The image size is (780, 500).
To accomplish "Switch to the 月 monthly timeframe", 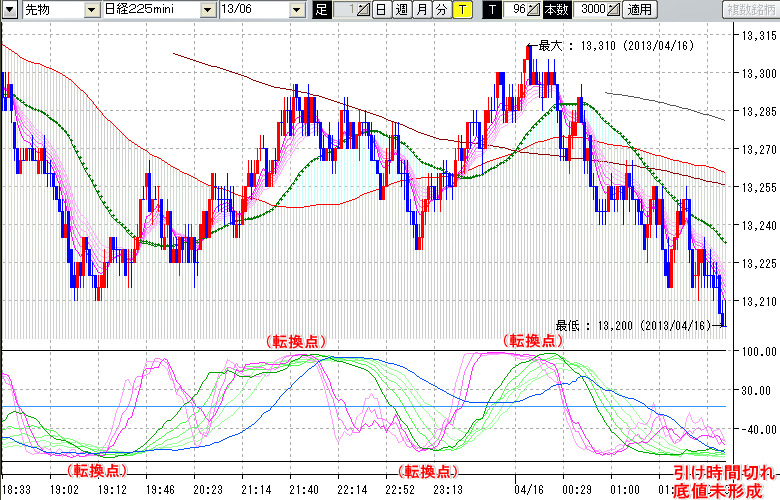I will tap(421, 9).
